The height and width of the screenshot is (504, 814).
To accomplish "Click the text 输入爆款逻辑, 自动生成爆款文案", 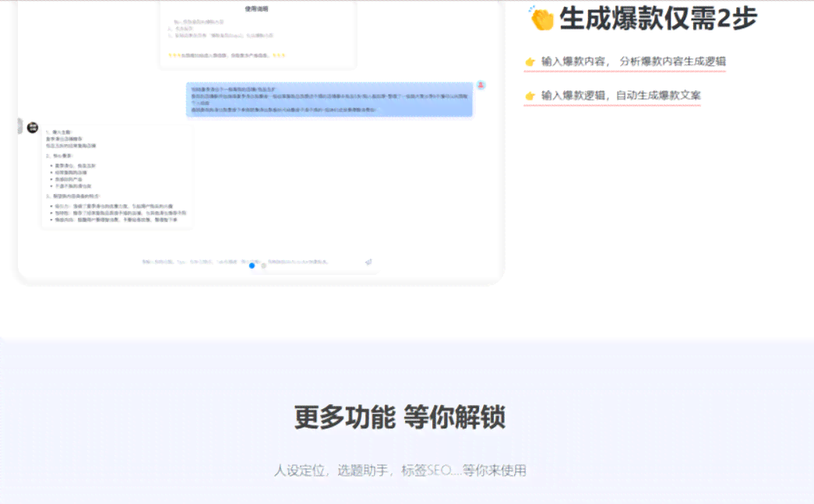I will tap(621, 96).
